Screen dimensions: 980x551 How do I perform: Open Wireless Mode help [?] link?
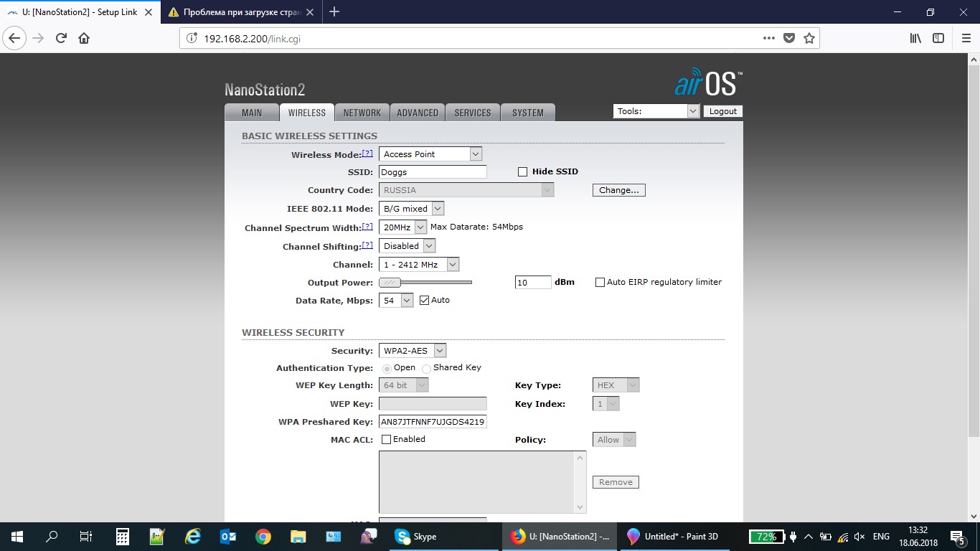tap(367, 154)
